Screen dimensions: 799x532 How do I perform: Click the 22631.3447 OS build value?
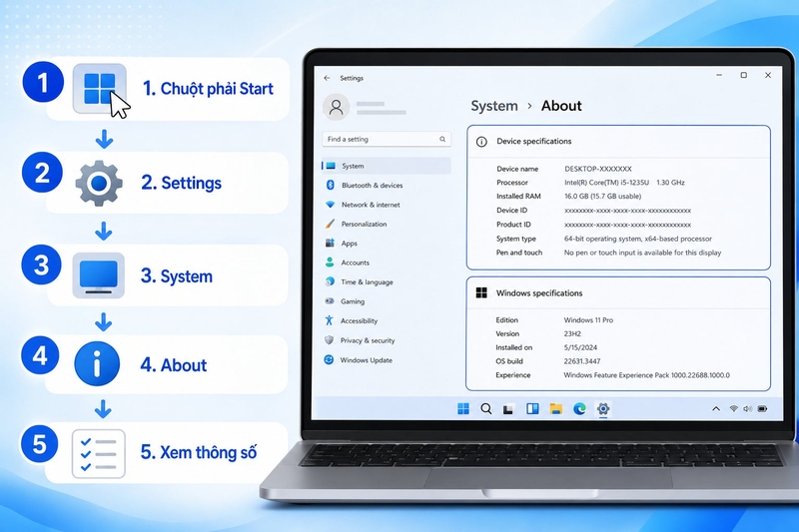(x=582, y=361)
